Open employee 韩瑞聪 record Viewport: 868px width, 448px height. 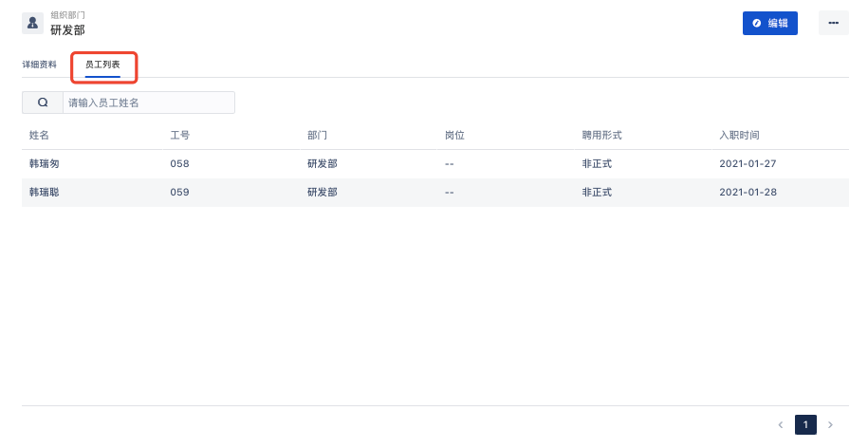click(x=45, y=192)
